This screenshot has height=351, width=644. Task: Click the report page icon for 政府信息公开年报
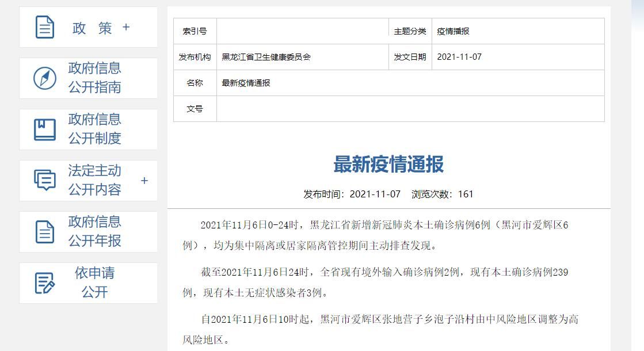tap(45, 232)
